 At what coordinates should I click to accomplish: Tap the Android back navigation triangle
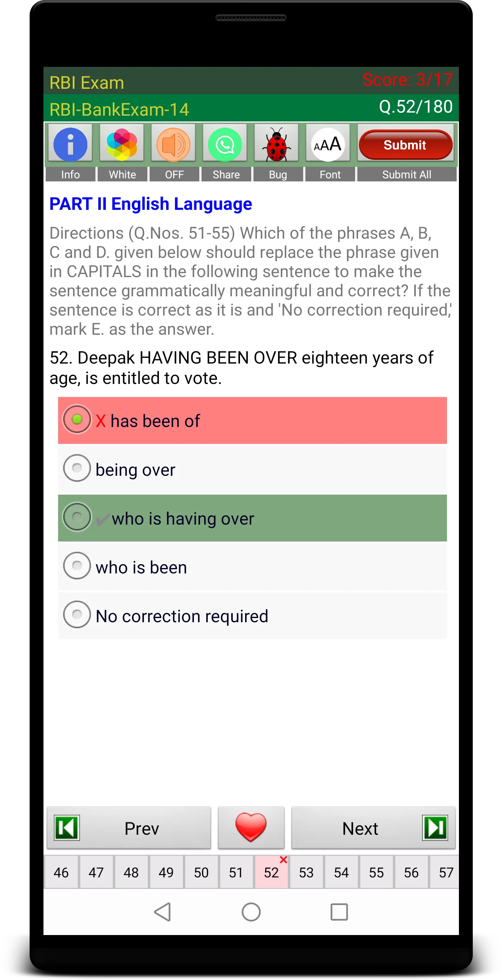coord(163,912)
